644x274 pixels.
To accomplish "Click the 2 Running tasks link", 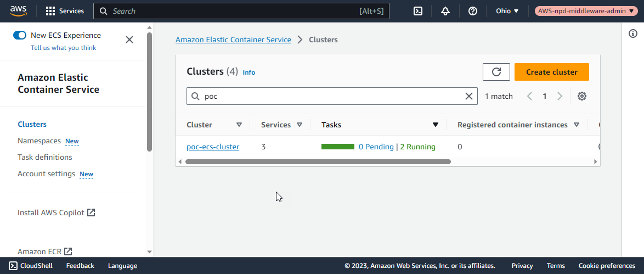I will click(x=417, y=147).
